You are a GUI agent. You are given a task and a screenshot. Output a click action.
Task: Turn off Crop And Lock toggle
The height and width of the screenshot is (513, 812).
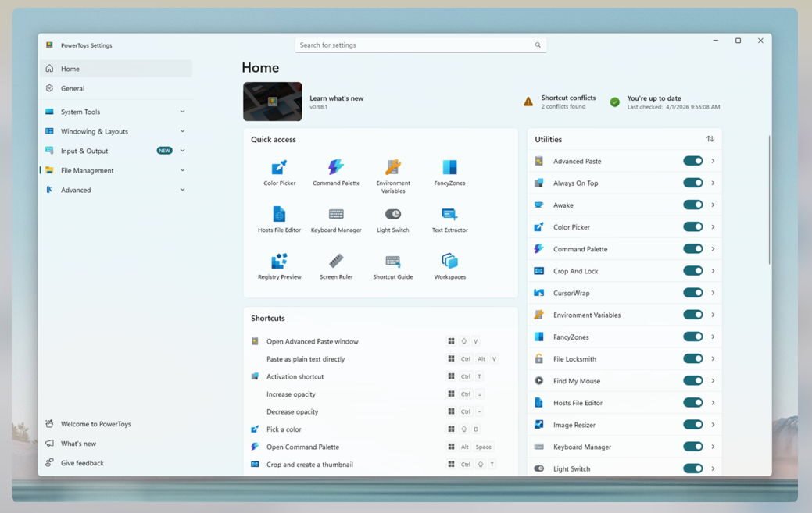tap(693, 270)
